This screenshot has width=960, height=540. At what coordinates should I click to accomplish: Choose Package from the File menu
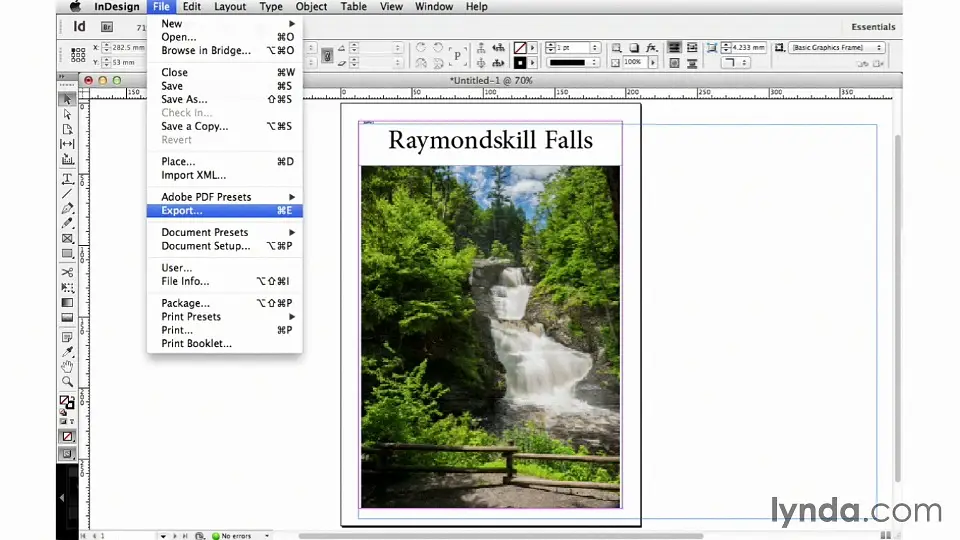[x=225, y=303]
